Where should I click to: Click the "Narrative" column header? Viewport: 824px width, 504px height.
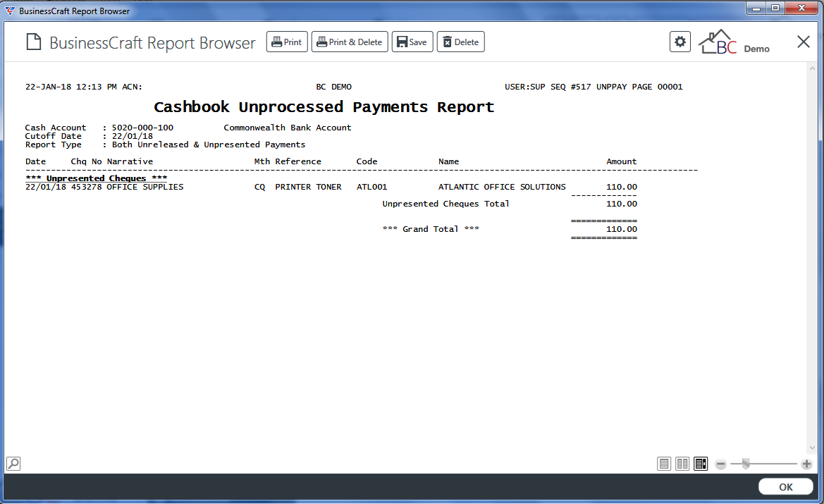click(x=130, y=161)
